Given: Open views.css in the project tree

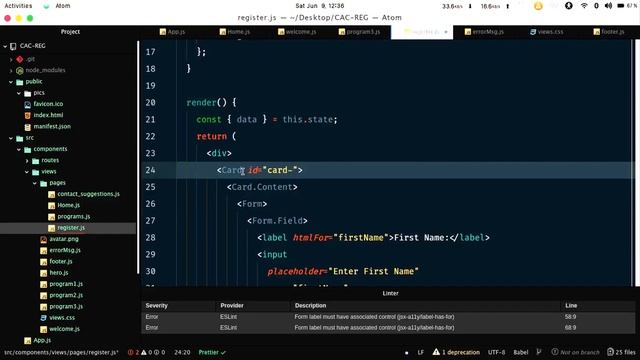Looking at the screenshot, I should (x=62, y=318).
